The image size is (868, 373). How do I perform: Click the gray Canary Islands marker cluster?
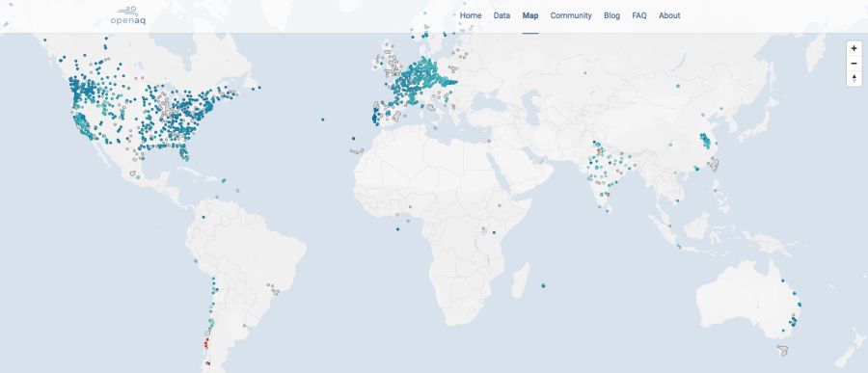pyautogui.click(x=356, y=150)
